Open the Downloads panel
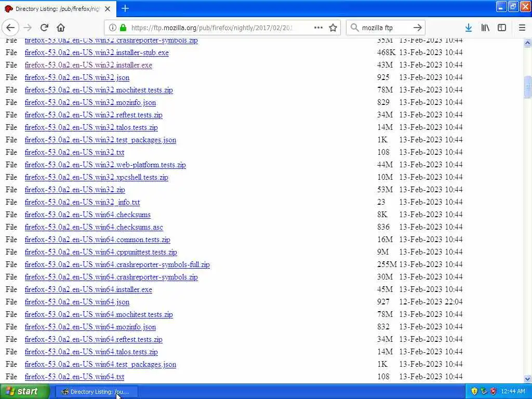532x399 pixels. tap(469, 28)
